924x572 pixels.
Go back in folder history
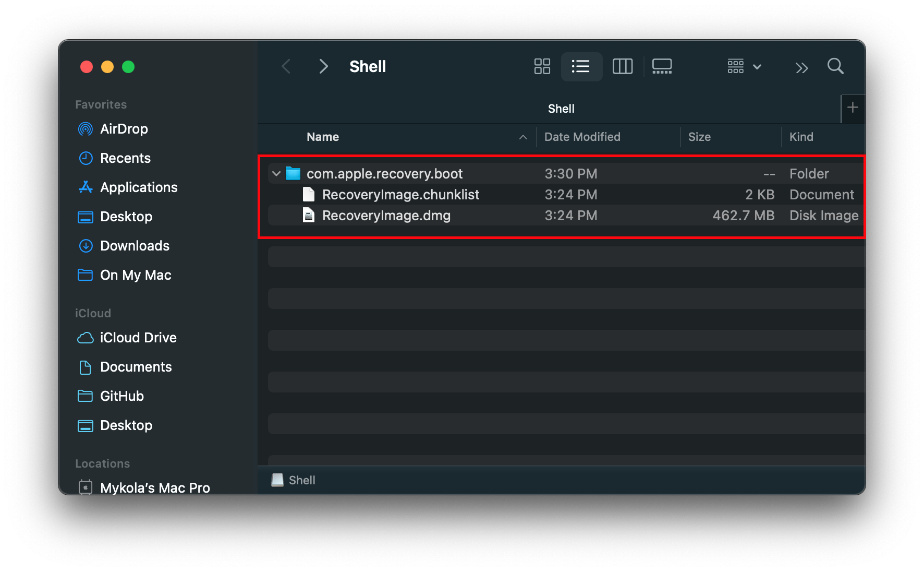pos(286,66)
